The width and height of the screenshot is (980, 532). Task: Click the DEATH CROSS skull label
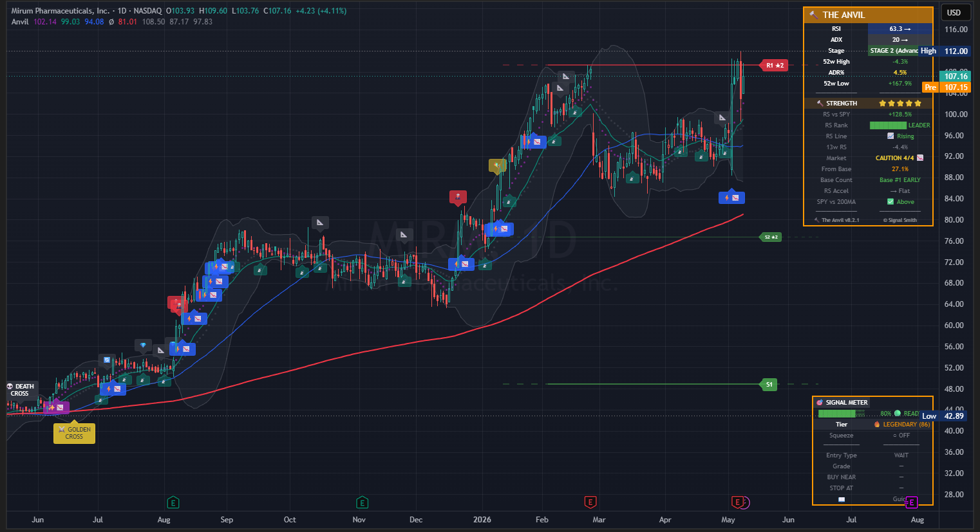click(21, 390)
